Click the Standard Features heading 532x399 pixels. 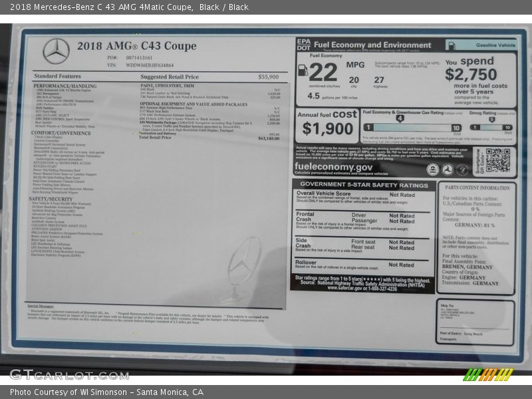[57, 76]
